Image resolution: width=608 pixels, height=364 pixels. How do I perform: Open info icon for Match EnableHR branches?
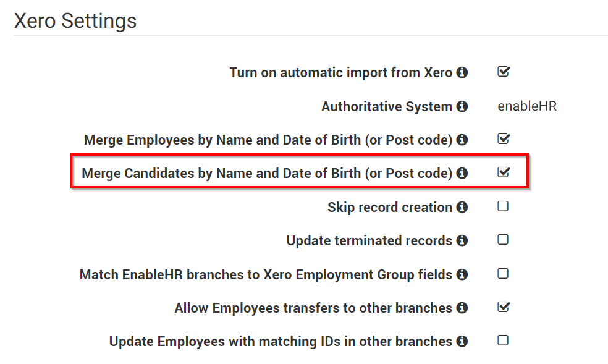point(462,274)
